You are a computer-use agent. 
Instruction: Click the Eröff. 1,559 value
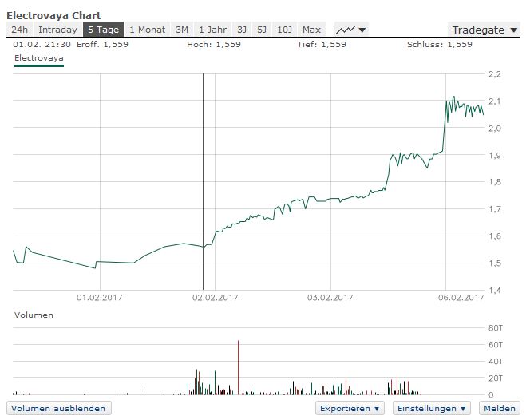pyautogui.click(x=102, y=44)
